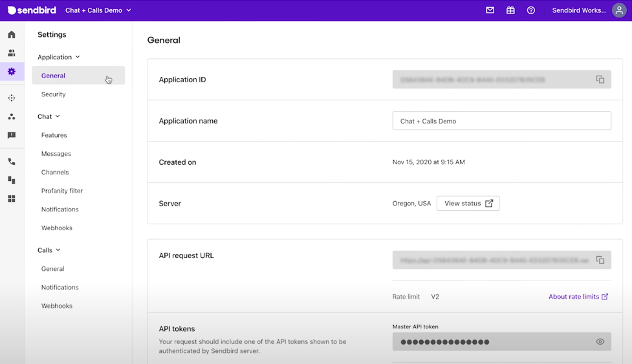Open Webhooks under Calls
The height and width of the screenshot is (364, 632).
point(56,306)
